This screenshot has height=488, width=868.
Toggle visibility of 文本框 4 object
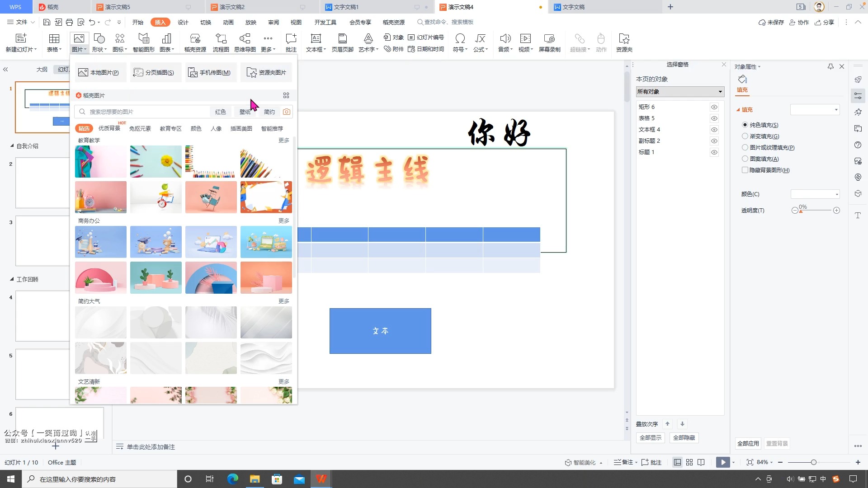coord(714,130)
